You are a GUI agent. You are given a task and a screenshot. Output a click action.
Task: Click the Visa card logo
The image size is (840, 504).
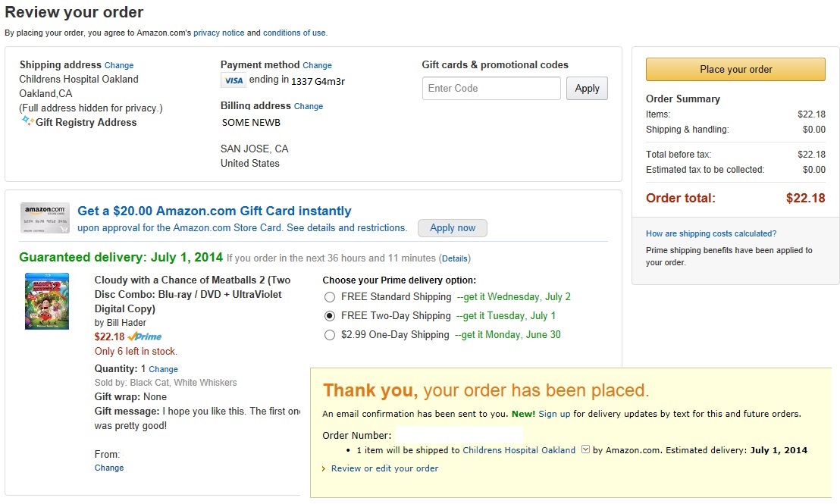click(x=234, y=80)
